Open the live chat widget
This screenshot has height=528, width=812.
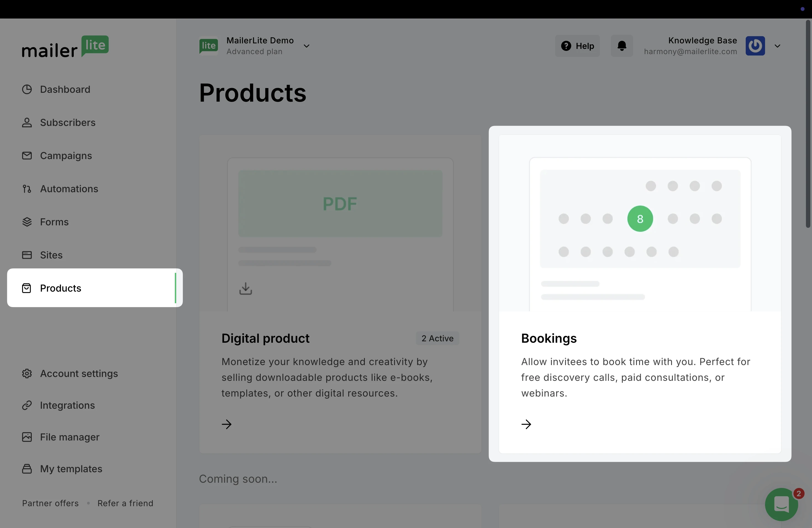pyautogui.click(x=781, y=504)
